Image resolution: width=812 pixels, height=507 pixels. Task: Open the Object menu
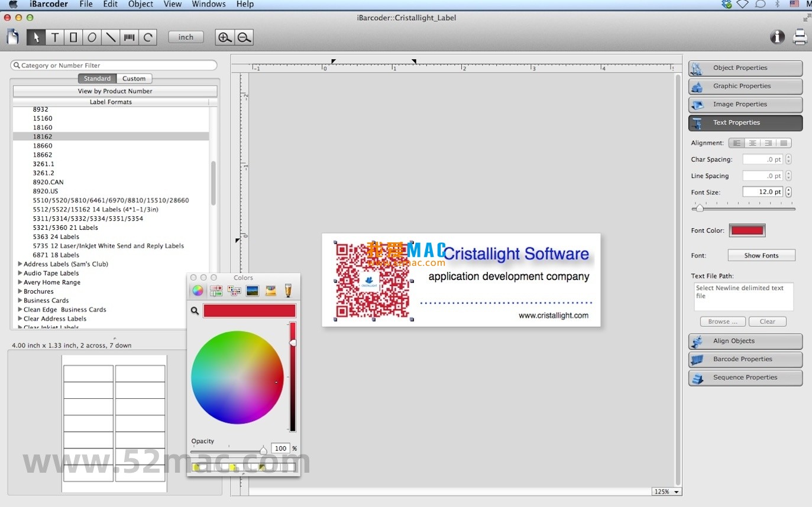click(141, 4)
